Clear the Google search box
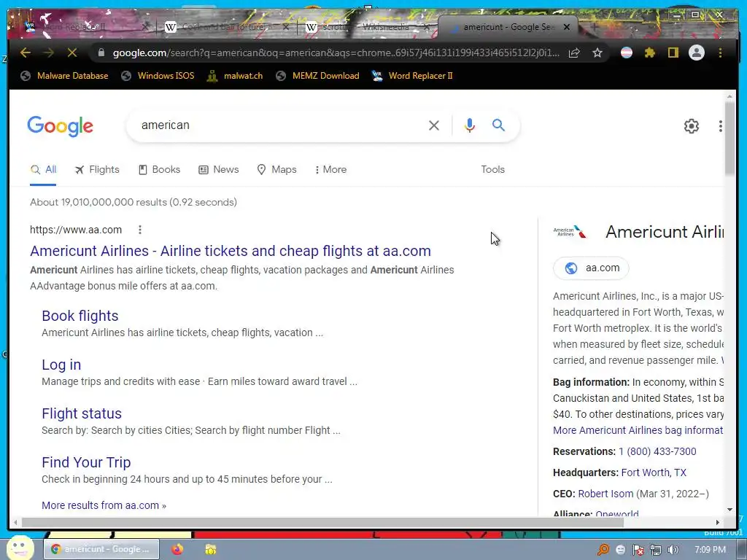The height and width of the screenshot is (560, 747). pyautogui.click(x=434, y=125)
